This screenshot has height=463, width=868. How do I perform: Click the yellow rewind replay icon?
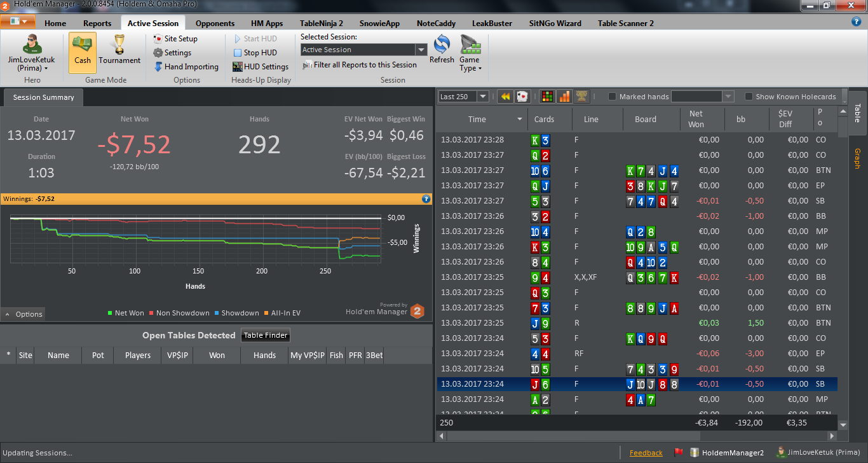pyautogui.click(x=505, y=97)
